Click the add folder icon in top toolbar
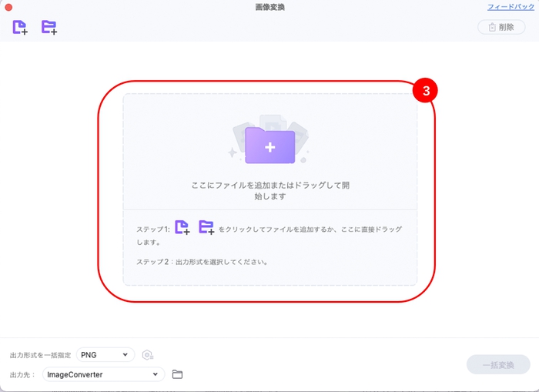 49,27
